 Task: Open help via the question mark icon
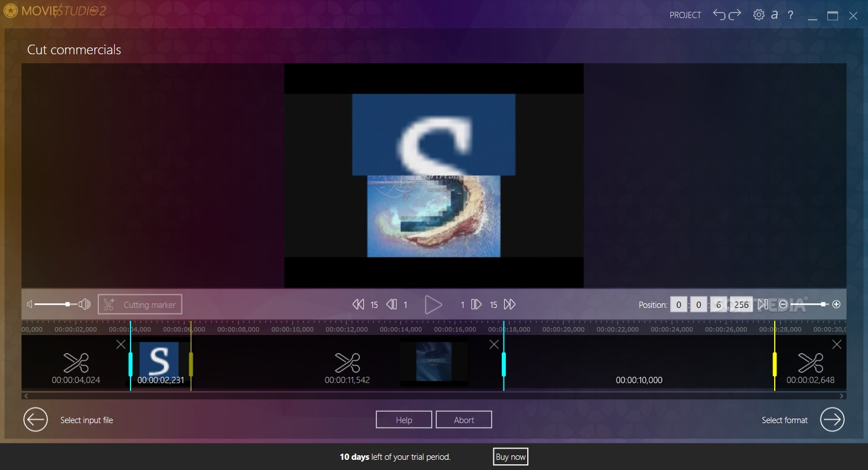791,15
